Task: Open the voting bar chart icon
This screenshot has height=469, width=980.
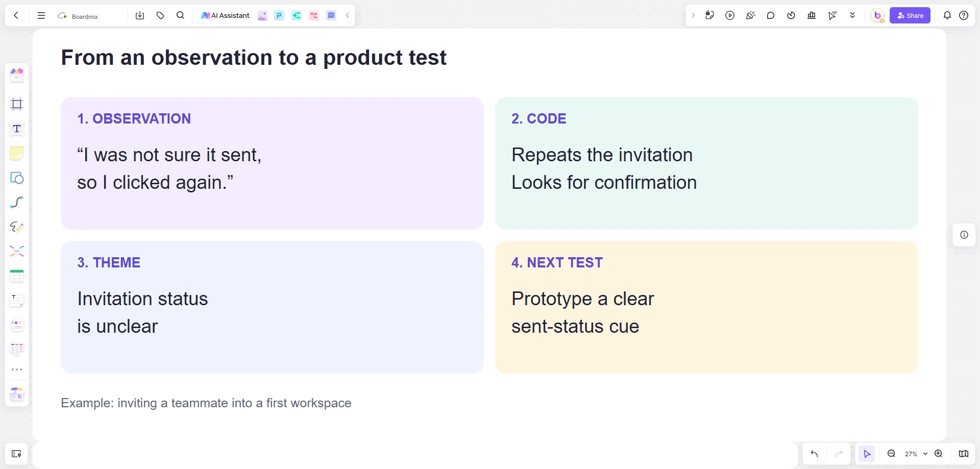Action: [x=812, y=15]
